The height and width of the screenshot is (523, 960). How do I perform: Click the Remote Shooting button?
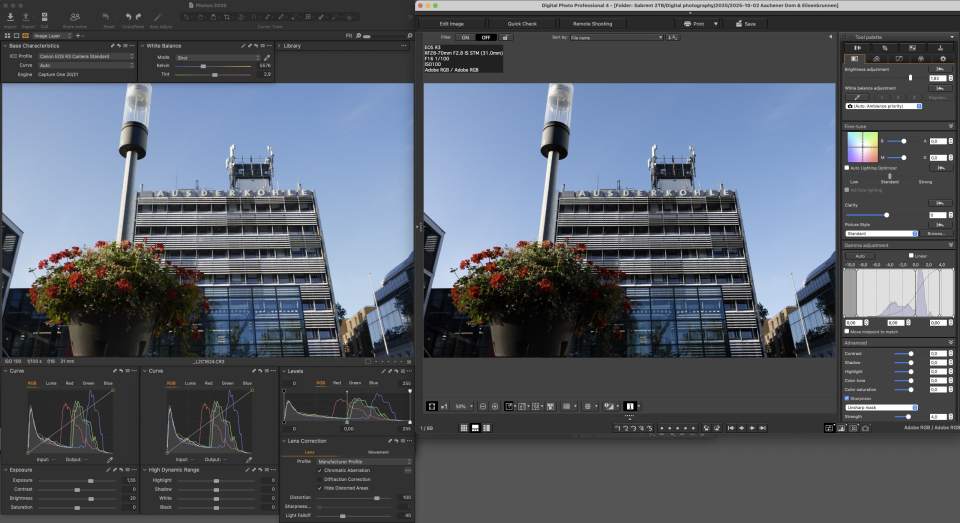tap(592, 23)
